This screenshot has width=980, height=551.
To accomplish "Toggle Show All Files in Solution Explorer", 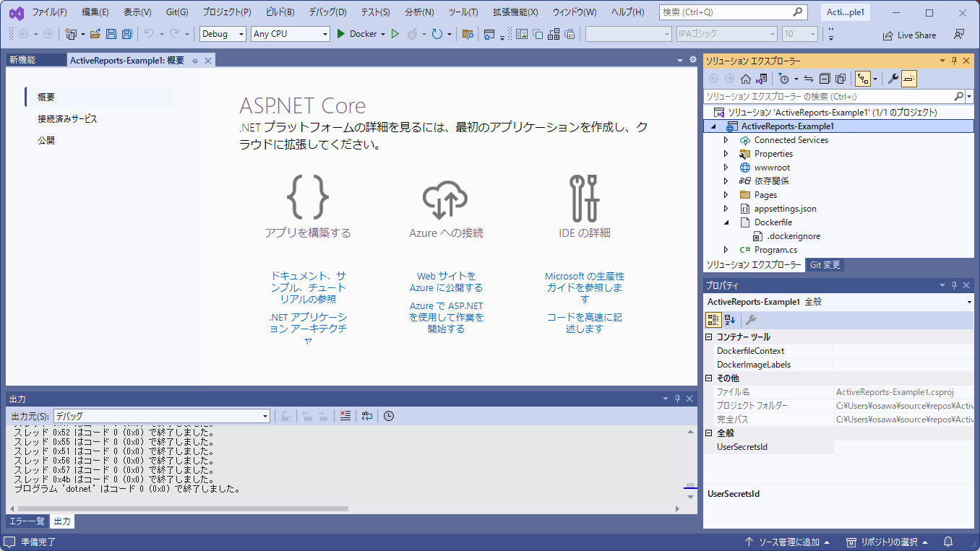I will 841,79.
